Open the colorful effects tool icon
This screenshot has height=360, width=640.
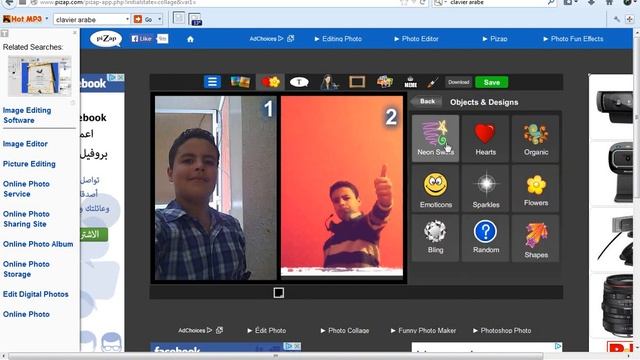click(384, 82)
